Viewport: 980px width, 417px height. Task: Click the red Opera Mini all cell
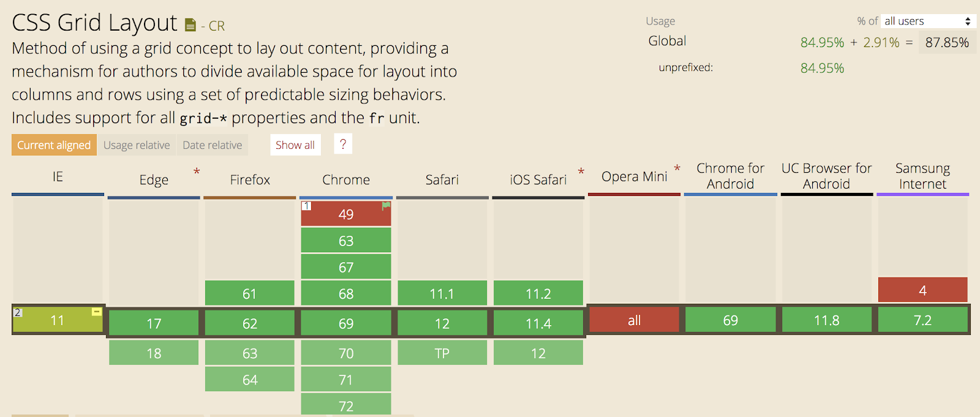coord(634,320)
